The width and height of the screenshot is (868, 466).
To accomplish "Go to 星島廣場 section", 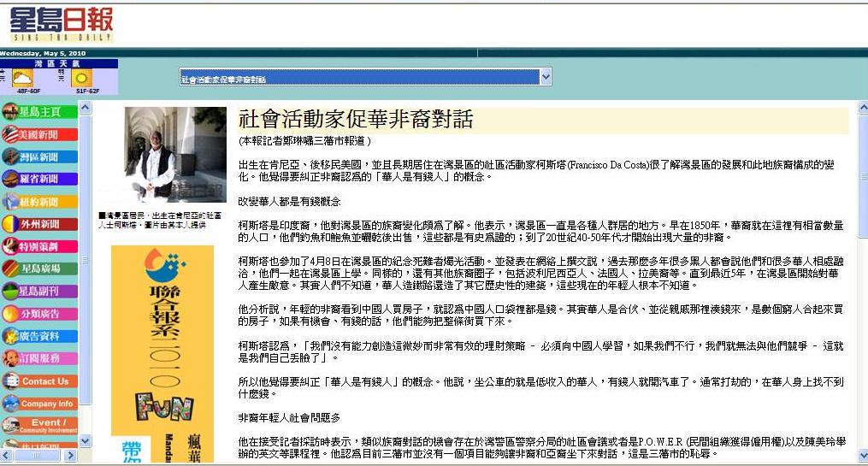I will (x=39, y=268).
